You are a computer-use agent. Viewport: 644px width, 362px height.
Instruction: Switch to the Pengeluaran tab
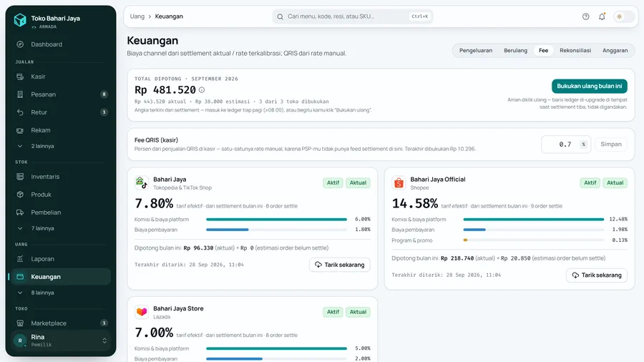tap(476, 51)
